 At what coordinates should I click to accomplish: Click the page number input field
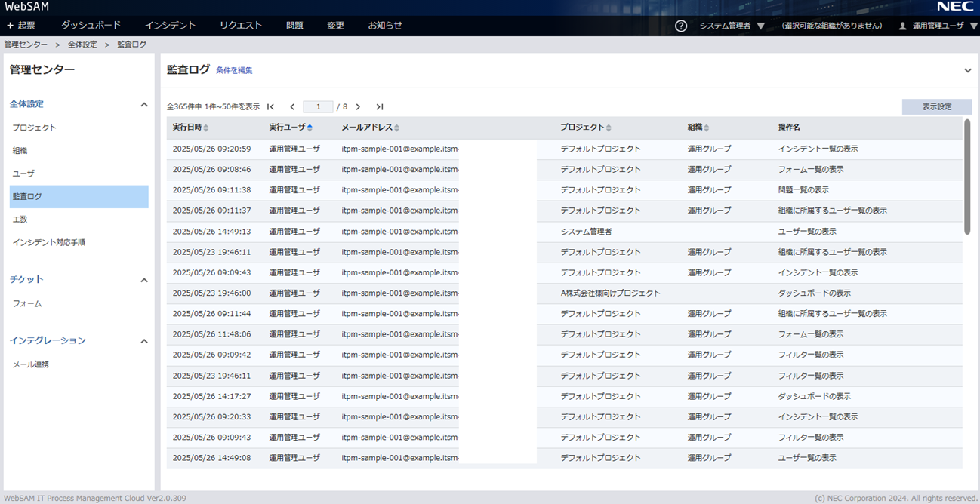click(x=318, y=107)
